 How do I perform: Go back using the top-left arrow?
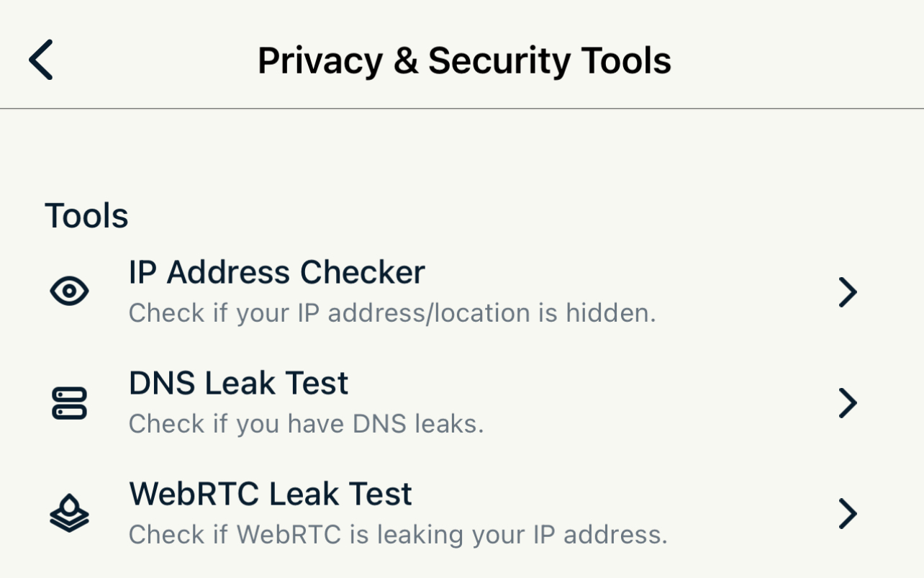tap(41, 60)
